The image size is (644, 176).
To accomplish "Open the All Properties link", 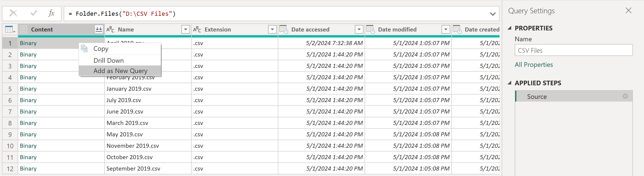I will click(534, 65).
